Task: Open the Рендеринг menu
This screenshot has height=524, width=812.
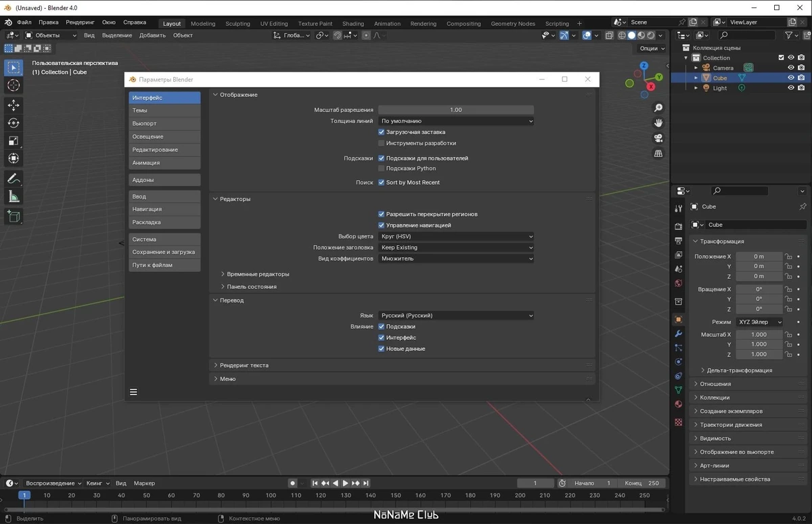Action: 81,22
